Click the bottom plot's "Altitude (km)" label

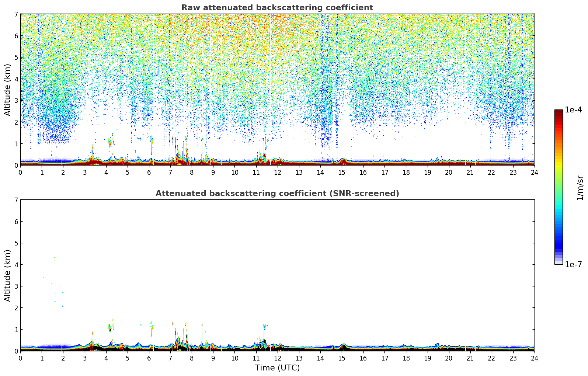point(8,275)
